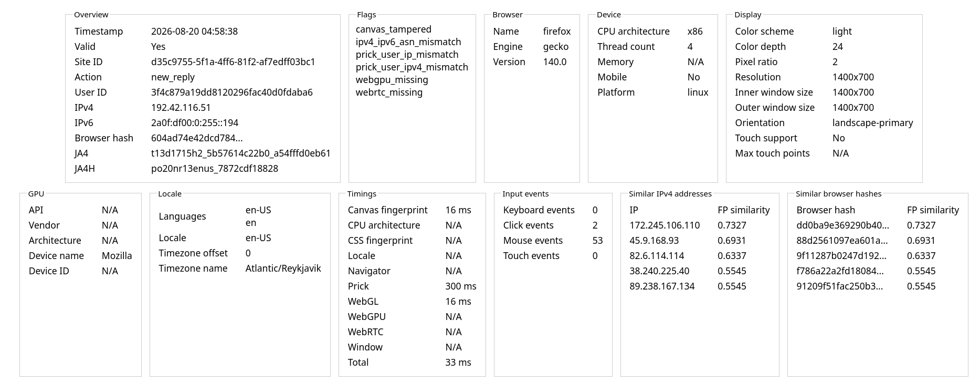Viewport: 980px width, 382px height.
Task: Open similar IP 172.245.106.110
Action: tap(664, 225)
